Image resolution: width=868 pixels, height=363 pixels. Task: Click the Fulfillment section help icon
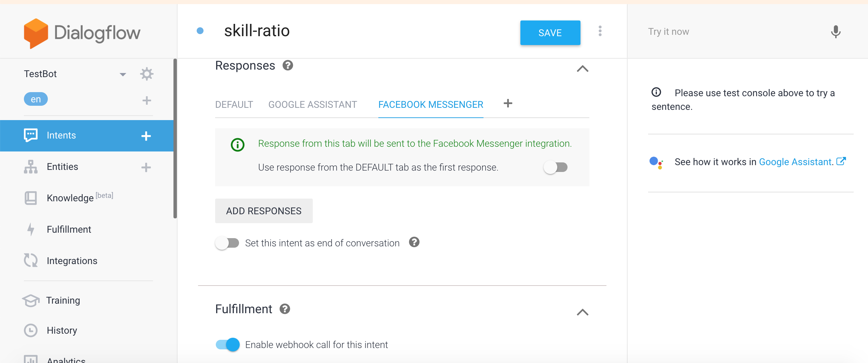[x=285, y=309]
